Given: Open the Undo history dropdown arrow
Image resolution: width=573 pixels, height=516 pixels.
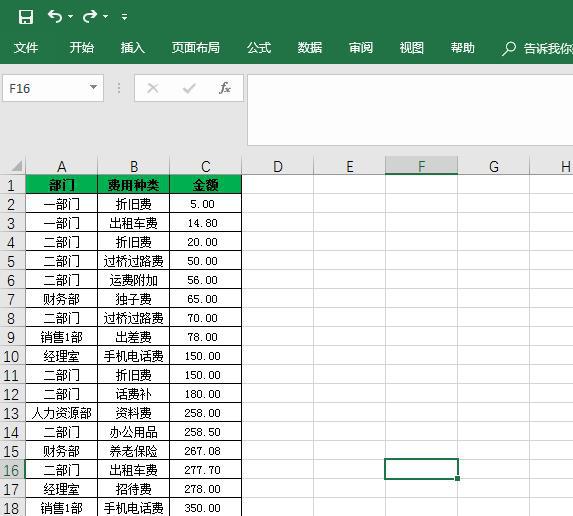Looking at the screenshot, I should [x=71, y=16].
